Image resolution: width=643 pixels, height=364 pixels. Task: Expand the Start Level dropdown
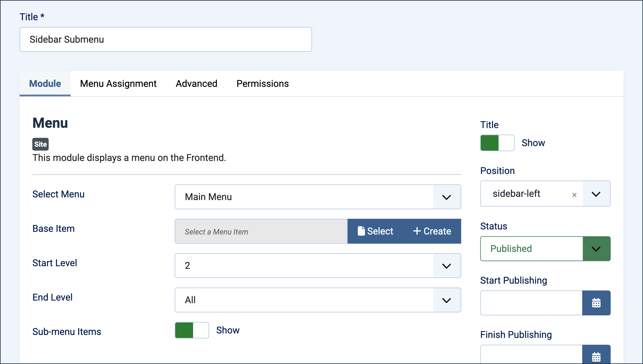(318, 266)
